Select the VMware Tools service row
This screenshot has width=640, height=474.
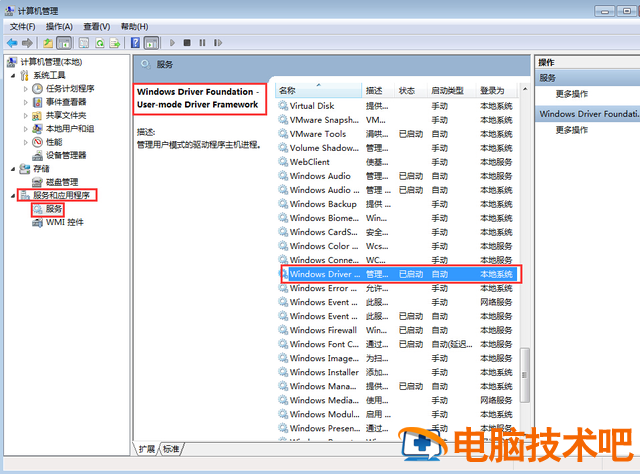pos(396,134)
